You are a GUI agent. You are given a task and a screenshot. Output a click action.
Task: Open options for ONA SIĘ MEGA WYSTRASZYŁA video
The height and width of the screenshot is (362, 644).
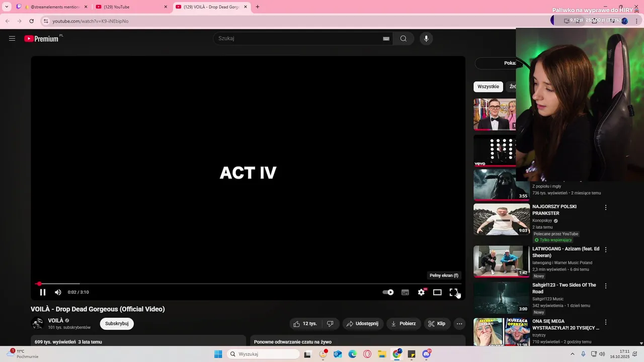click(606, 322)
